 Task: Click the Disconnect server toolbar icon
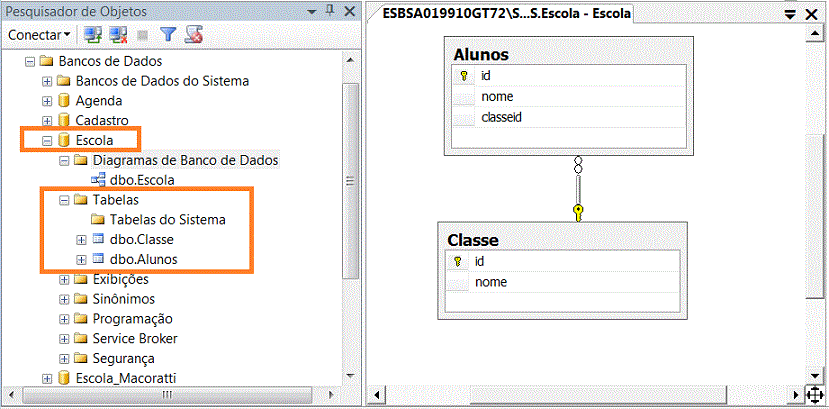coord(118,35)
